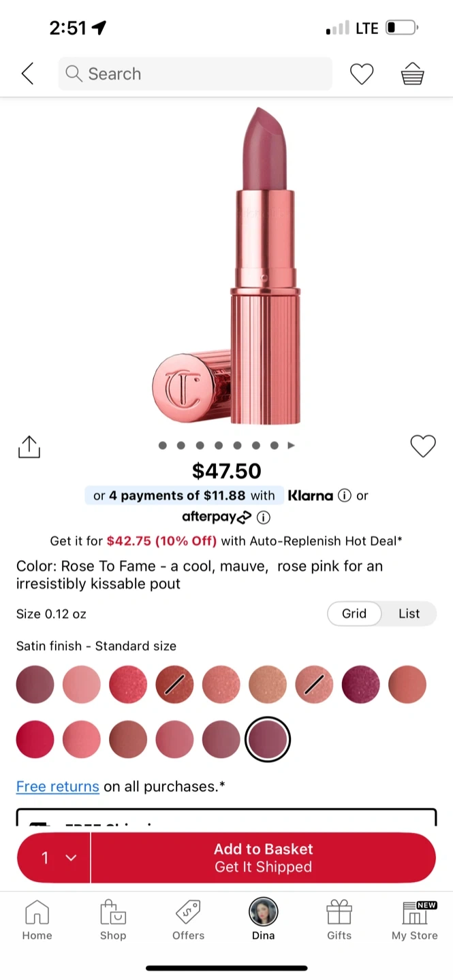Select the selected Rose To Fame swatch

(268, 739)
